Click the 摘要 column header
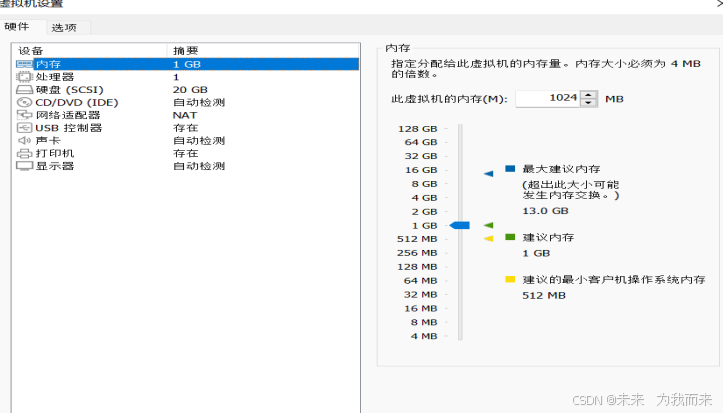Screen dimensions: 723x413 pyautogui.click(x=263, y=51)
